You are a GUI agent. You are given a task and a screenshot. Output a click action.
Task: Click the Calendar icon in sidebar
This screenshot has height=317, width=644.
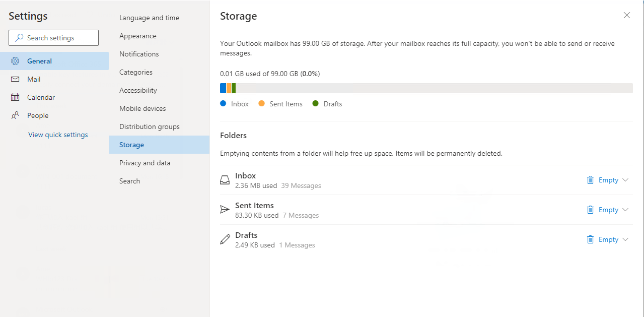tap(15, 97)
